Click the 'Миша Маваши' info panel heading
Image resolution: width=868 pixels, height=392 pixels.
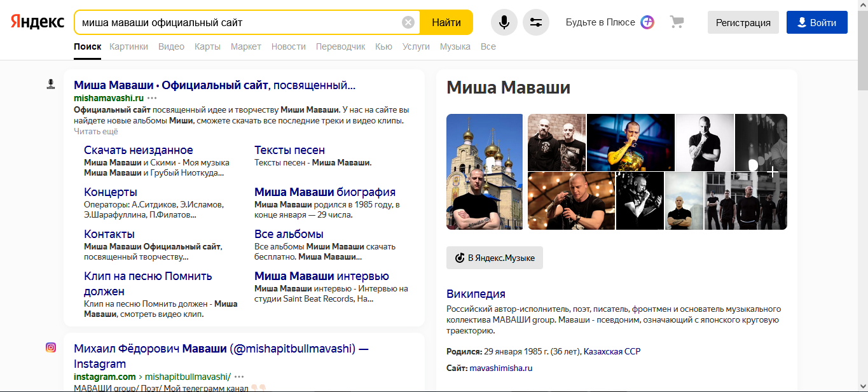click(x=508, y=87)
